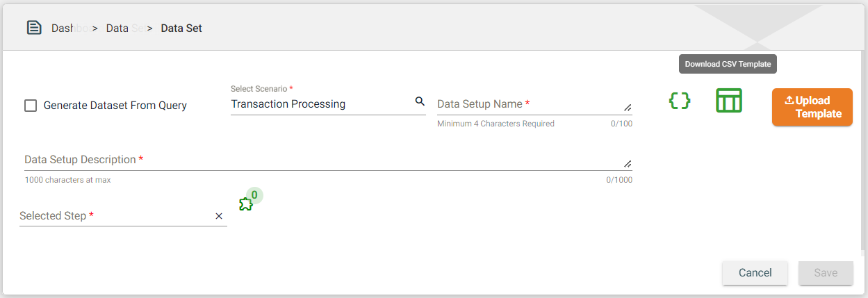Click into the Data Setup Description field

coord(320,160)
